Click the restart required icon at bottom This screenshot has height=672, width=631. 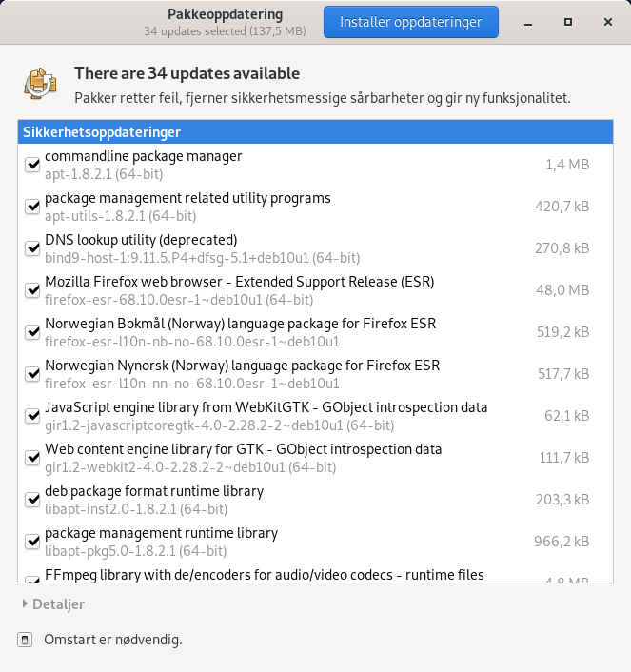pos(27,640)
